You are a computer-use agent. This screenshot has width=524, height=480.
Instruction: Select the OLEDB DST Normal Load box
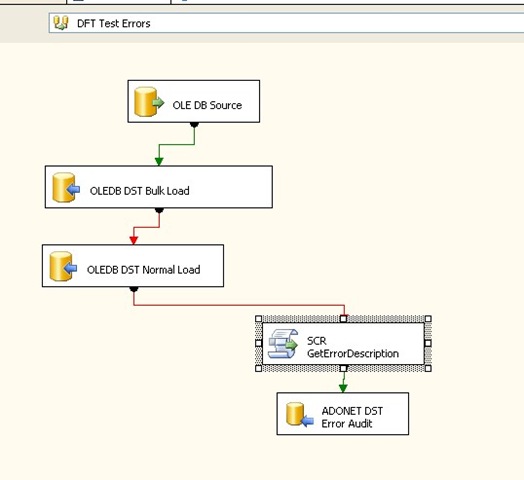point(133,266)
